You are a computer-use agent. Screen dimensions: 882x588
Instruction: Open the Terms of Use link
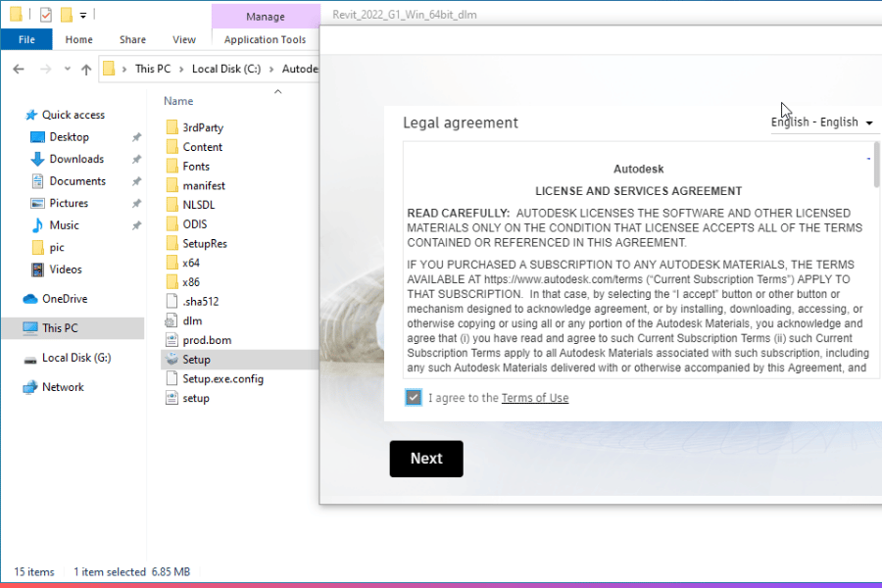[535, 398]
